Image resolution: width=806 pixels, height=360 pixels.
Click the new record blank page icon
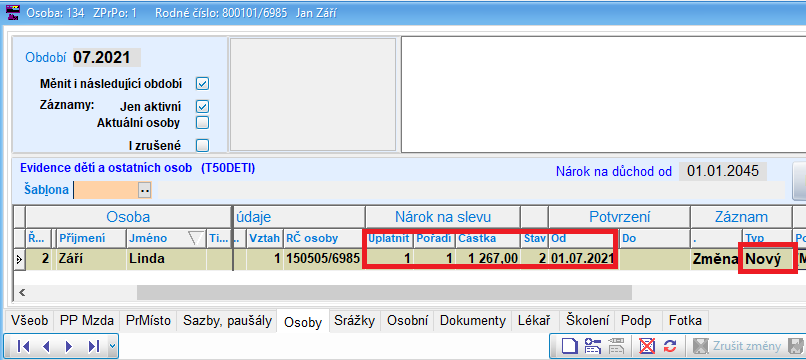569,346
